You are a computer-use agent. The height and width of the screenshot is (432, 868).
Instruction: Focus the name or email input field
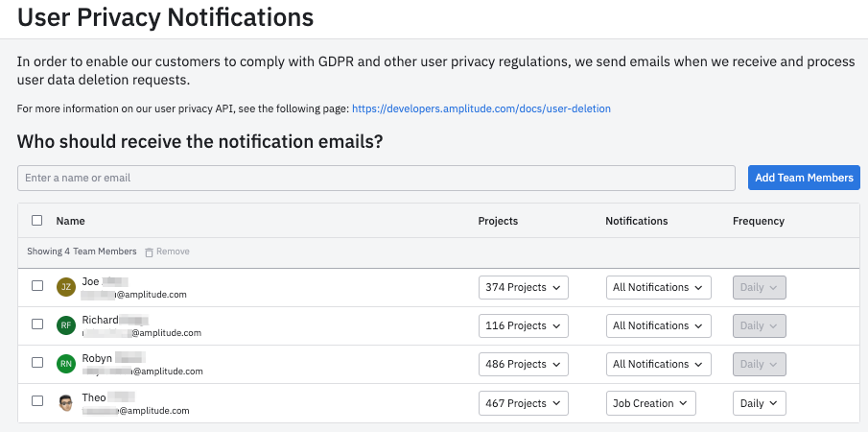[x=376, y=178]
